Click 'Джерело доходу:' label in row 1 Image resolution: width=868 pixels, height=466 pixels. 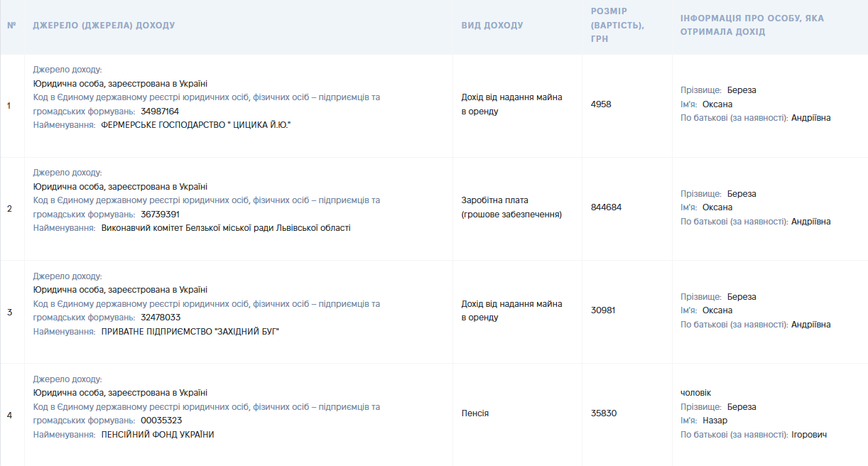pyautogui.click(x=67, y=70)
